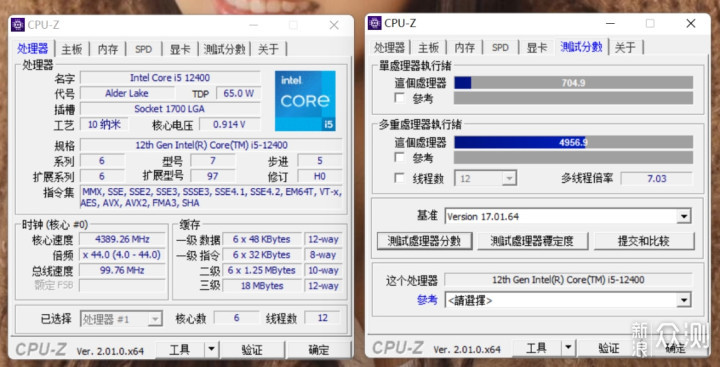This screenshot has height=367, width=720.
Task: Click the multi-thread score bar 4956.9
Action: (574, 142)
